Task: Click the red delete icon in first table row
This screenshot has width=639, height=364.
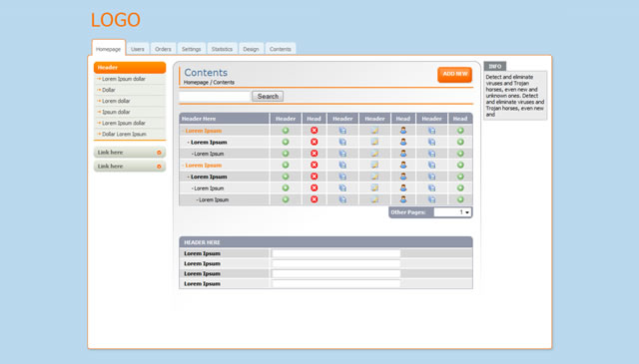Action: (314, 131)
